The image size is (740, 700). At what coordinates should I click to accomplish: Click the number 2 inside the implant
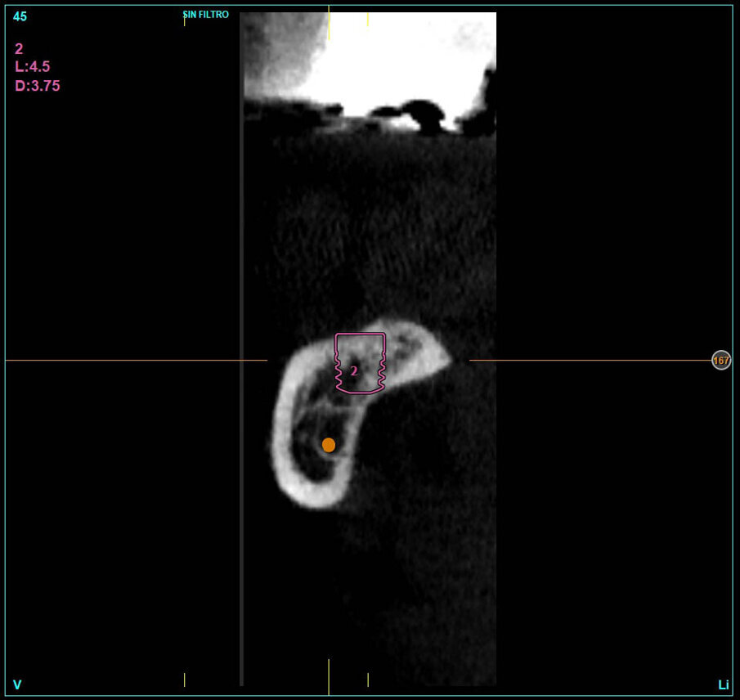pos(352,370)
